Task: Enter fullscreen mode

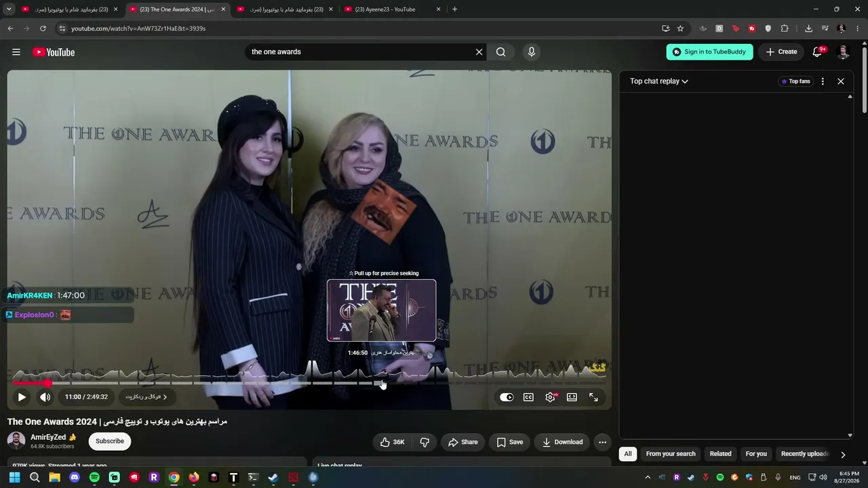Action: click(593, 397)
